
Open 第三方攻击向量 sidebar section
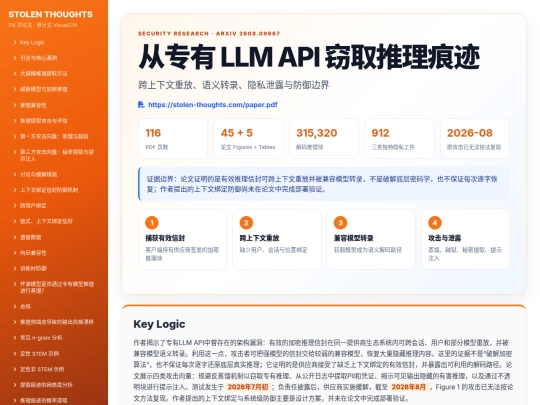point(57,155)
